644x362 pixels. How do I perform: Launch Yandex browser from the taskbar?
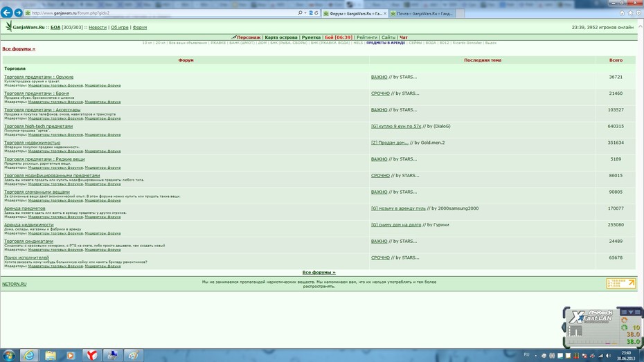pyautogui.click(x=92, y=355)
